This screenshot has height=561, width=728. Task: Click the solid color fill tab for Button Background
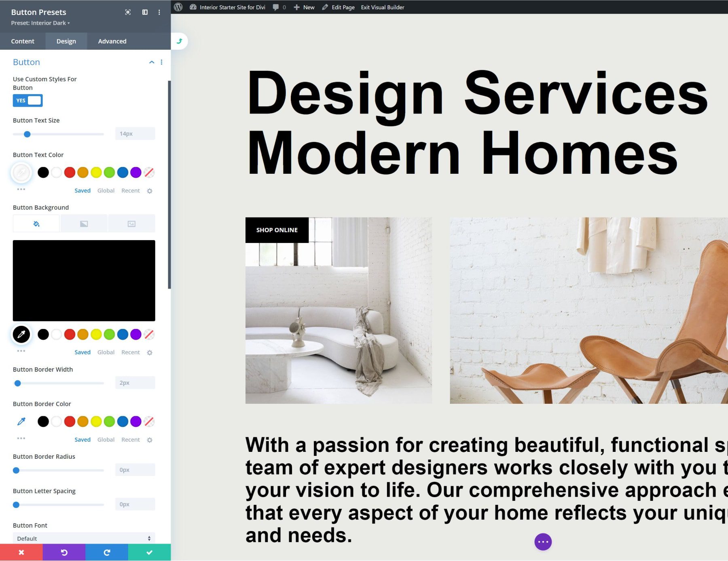tap(36, 223)
